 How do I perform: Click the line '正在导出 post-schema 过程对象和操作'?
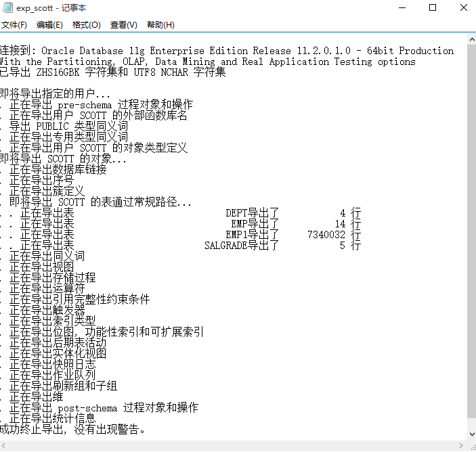(x=104, y=408)
